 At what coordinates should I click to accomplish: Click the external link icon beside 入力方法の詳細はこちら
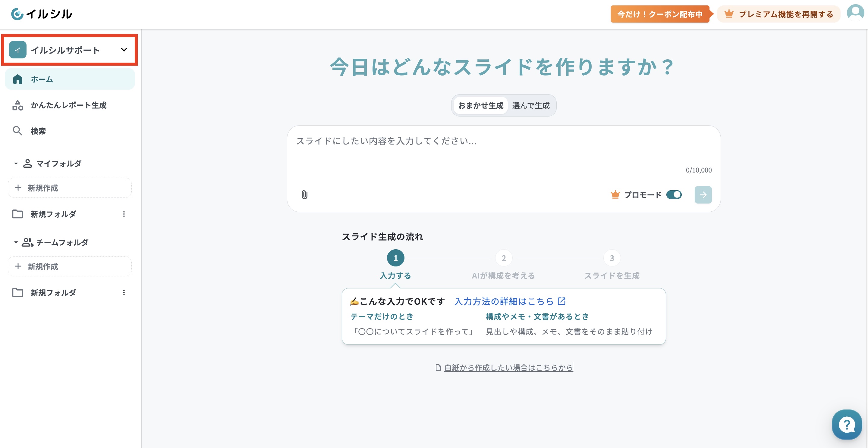[561, 301]
